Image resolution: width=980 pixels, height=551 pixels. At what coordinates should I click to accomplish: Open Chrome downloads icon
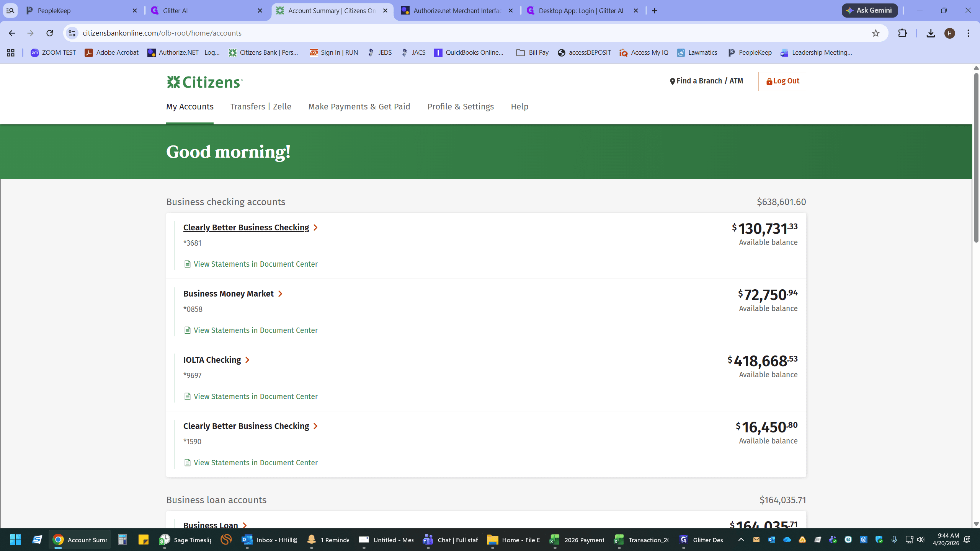(x=931, y=33)
